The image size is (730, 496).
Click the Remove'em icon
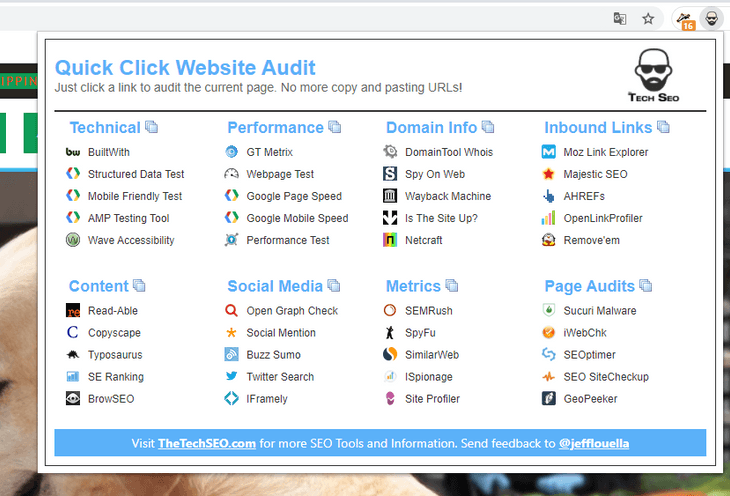pyautogui.click(x=549, y=240)
